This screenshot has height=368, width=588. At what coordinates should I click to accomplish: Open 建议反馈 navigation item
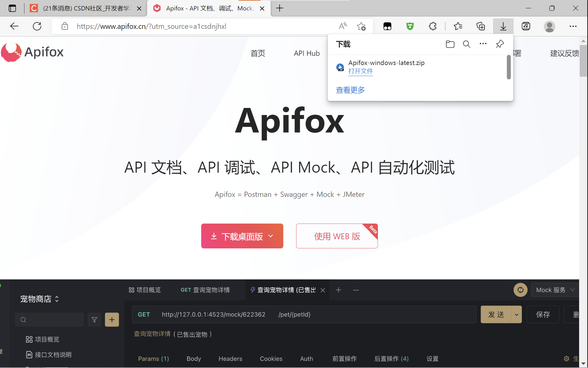[x=564, y=53]
